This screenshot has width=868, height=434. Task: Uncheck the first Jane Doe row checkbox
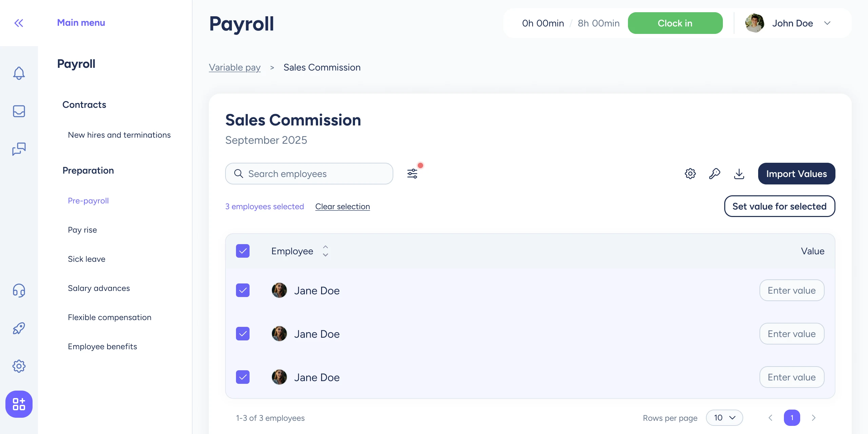click(243, 290)
